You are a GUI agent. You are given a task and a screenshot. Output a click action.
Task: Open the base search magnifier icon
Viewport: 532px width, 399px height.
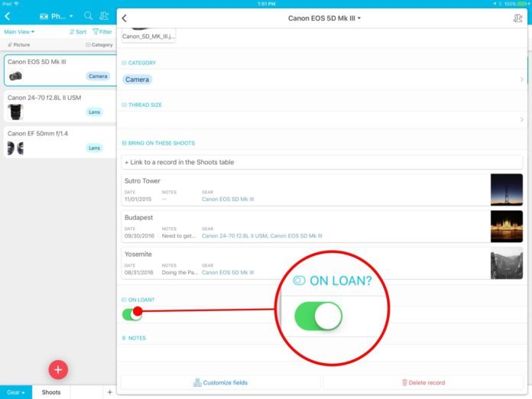tap(88, 16)
